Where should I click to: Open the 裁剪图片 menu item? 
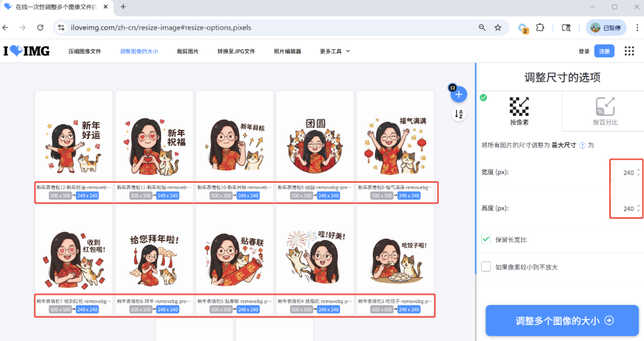tap(187, 51)
